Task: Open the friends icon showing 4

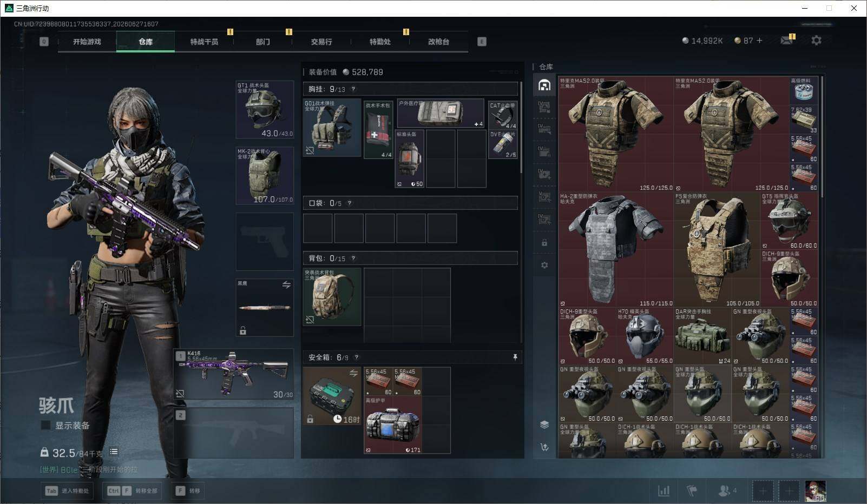Action: pos(727,491)
